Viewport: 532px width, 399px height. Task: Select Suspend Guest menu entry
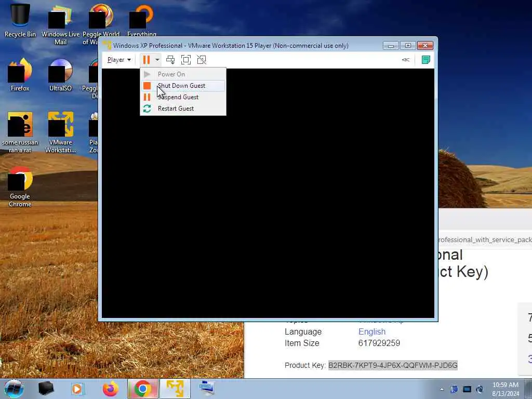[183, 97]
